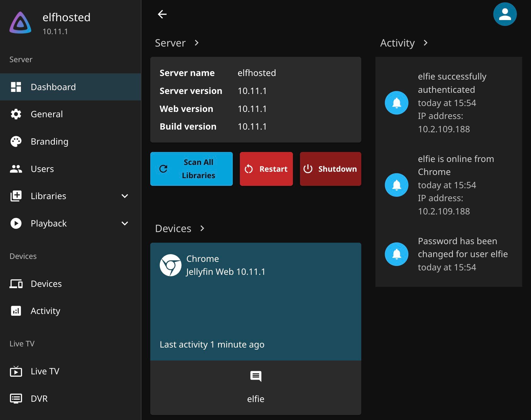The height and width of the screenshot is (420, 531).
Task: Click the DVR icon
Action: click(16, 398)
